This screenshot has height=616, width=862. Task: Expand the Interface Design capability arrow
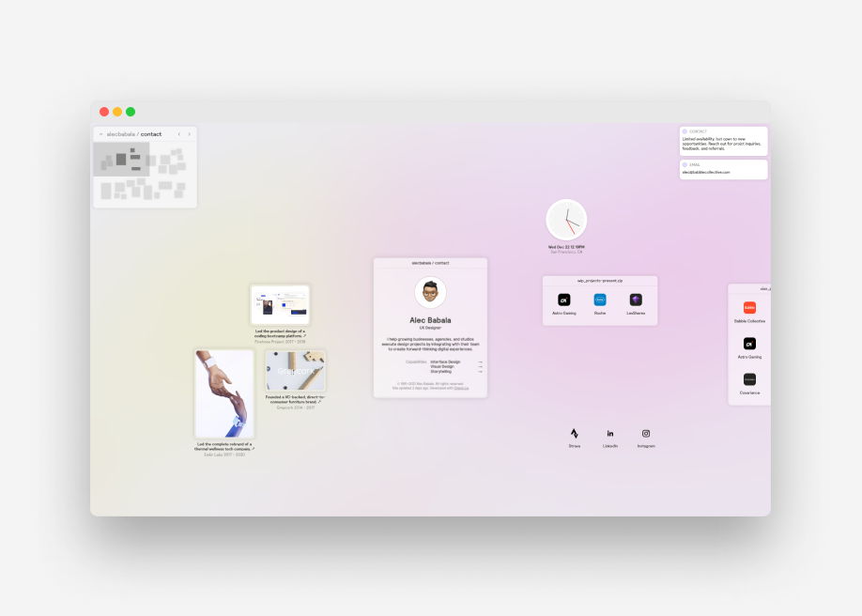[480, 362]
